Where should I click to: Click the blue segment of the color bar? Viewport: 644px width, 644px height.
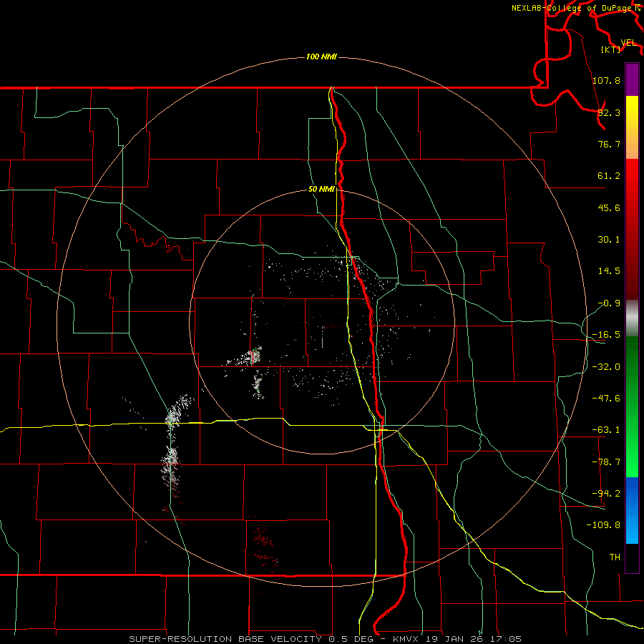coord(632,510)
